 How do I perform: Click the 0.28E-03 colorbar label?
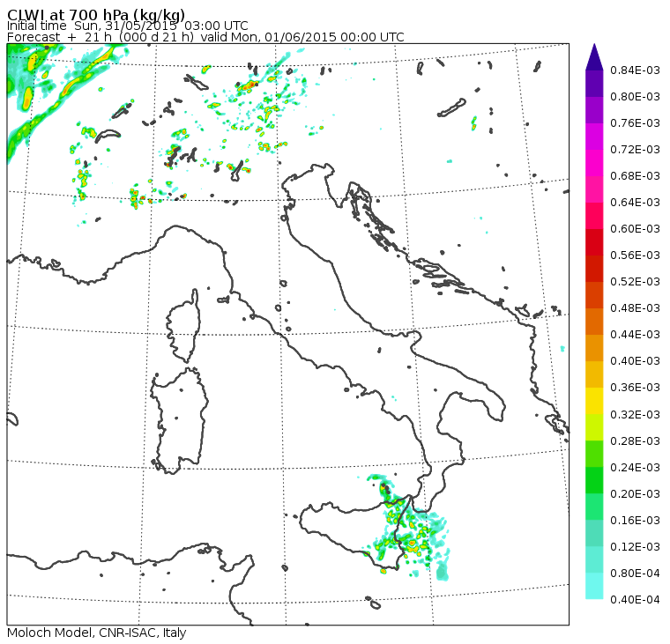tap(635, 441)
